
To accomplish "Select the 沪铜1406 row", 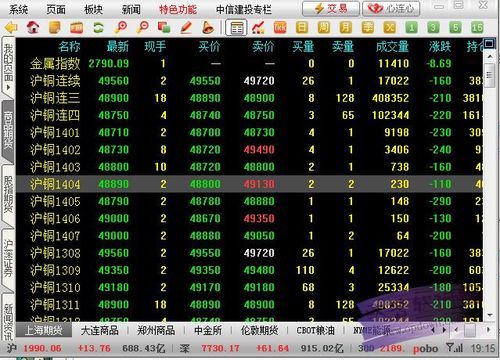I will coord(249,218).
